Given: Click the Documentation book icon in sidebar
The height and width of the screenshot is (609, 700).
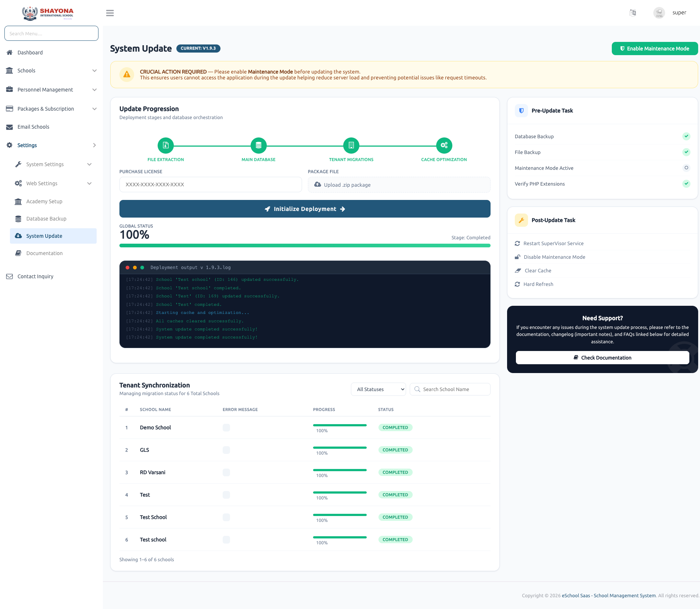Looking at the screenshot, I should 18,253.
